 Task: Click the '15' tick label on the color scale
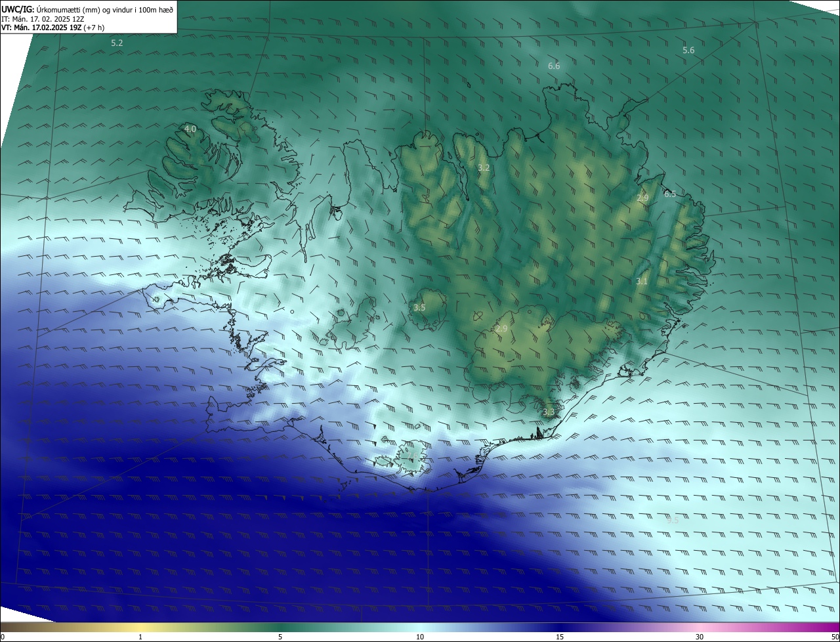click(x=560, y=637)
